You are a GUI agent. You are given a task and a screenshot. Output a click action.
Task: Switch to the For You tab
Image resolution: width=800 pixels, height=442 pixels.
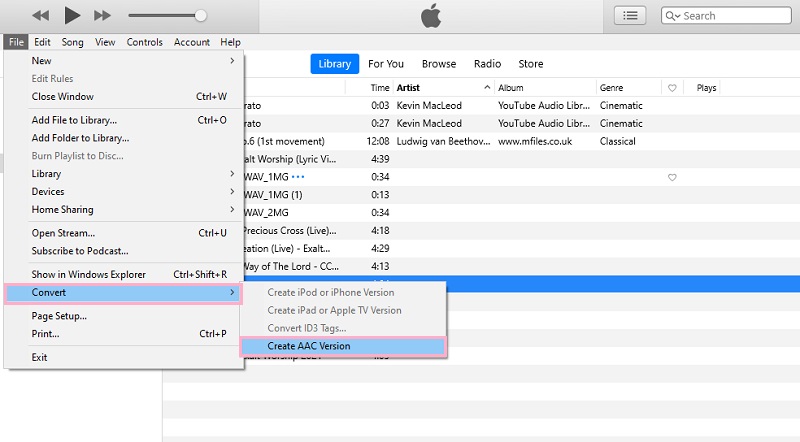point(386,64)
